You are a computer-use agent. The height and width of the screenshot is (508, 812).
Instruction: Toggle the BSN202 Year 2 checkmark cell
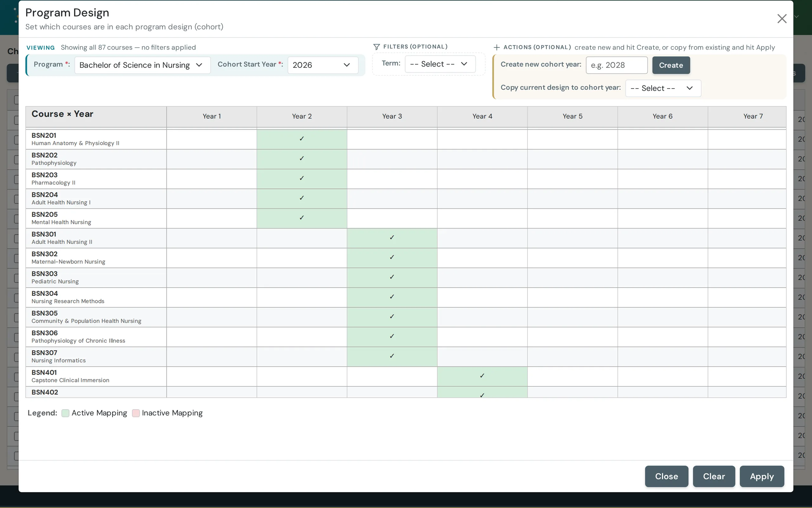pyautogui.click(x=302, y=159)
